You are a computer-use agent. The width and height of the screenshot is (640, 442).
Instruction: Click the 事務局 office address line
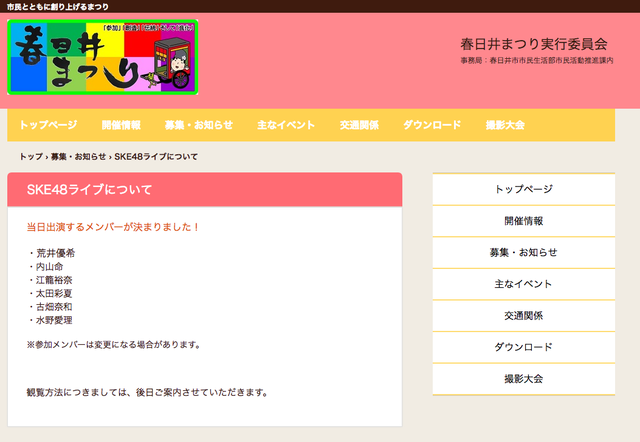tap(537, 60)
